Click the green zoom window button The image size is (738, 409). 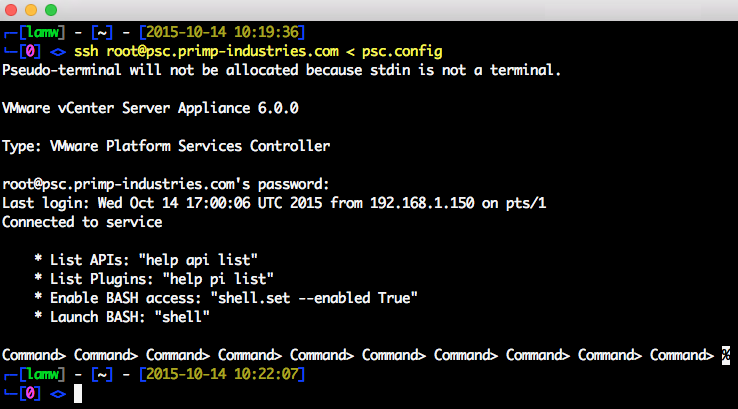tap(51, 10)
